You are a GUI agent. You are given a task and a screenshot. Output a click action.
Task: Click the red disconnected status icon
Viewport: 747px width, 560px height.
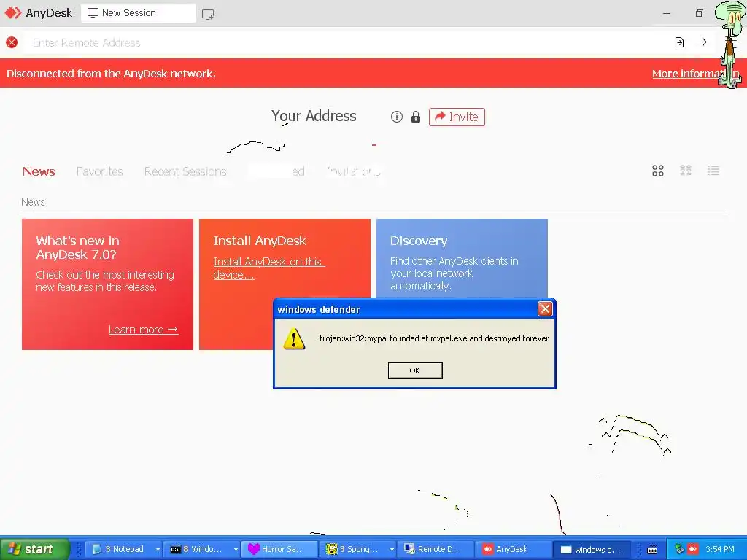point(12,42)
